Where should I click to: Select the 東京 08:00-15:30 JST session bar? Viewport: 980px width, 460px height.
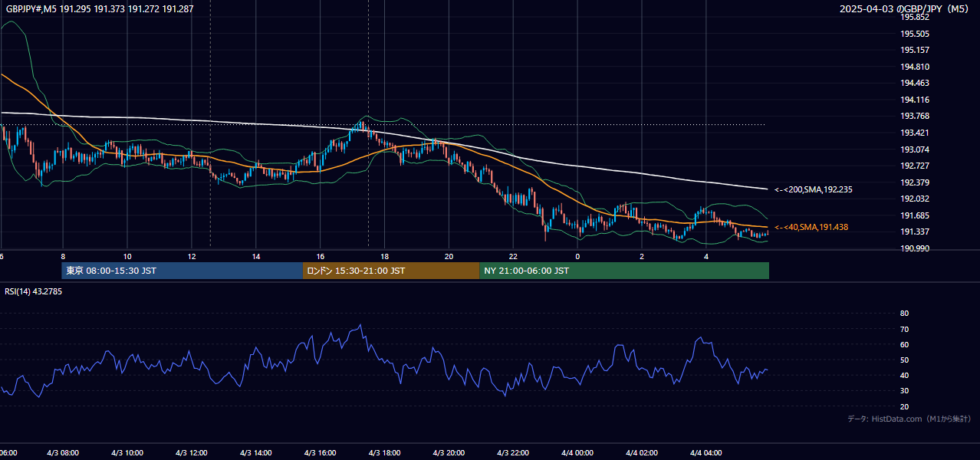pos(183,271)
